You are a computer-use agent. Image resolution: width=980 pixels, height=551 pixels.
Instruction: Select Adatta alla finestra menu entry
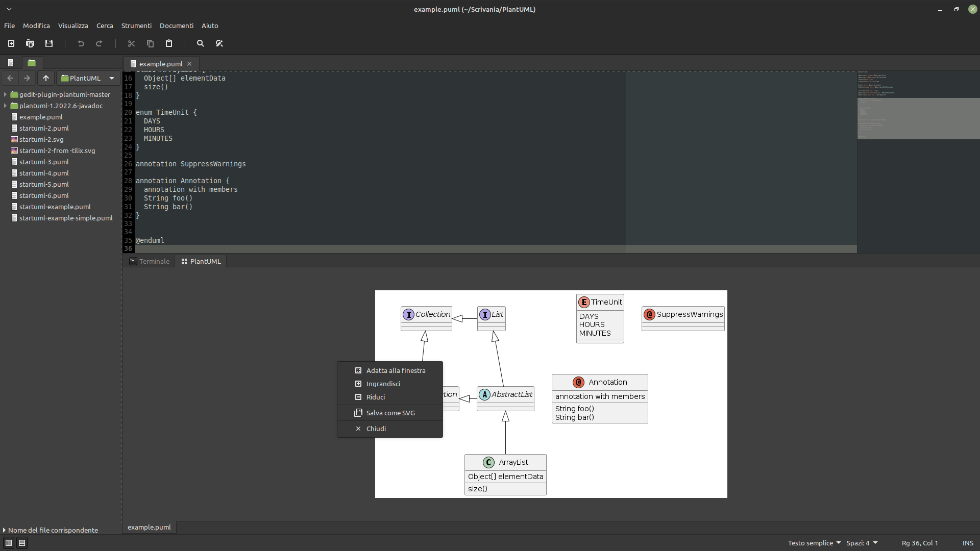click(x=395, y=370)
